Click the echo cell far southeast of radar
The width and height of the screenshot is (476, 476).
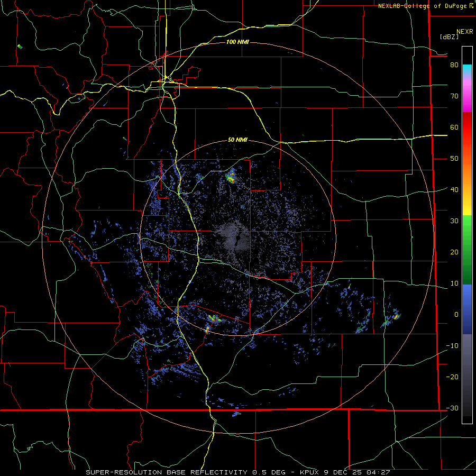pyautogui.click(x=396, y=317)
